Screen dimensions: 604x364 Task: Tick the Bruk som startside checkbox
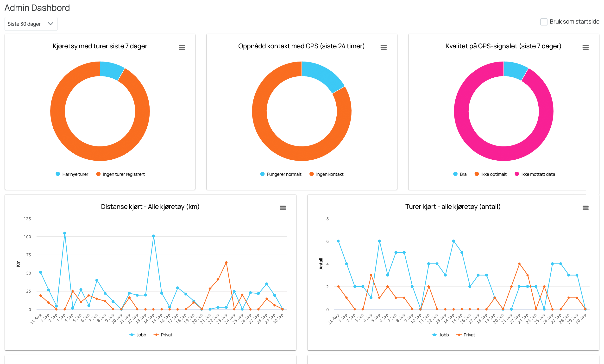coord(544,22)
